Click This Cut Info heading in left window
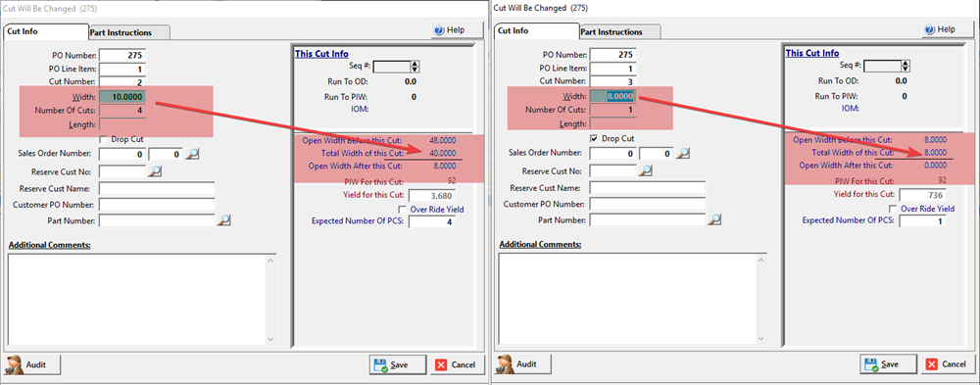Screen dimensions: 980x385 [x=321, y=54]
